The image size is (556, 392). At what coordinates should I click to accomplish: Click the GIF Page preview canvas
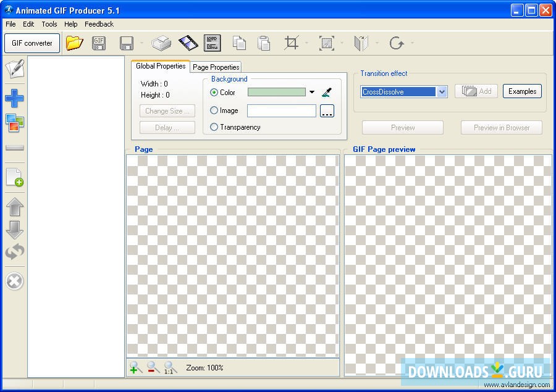[449, 264]
